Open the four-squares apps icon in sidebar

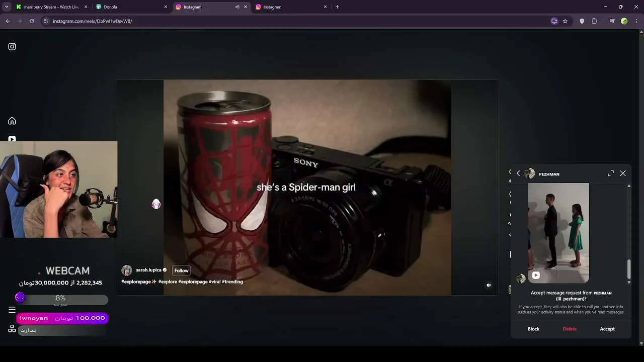pos(12,329)
